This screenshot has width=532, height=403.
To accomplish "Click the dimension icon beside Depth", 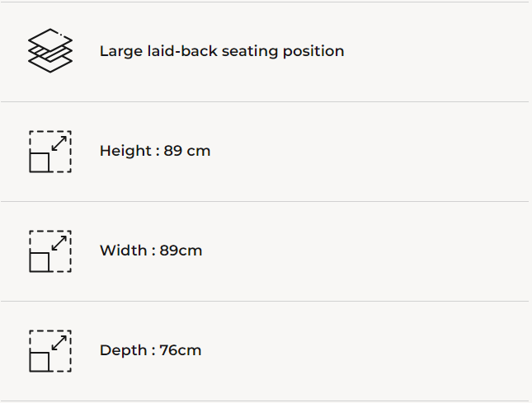I will (50, 351).
